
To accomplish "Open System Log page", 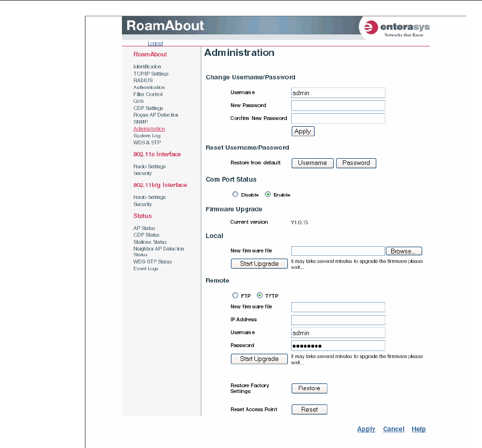I will 147,135.
